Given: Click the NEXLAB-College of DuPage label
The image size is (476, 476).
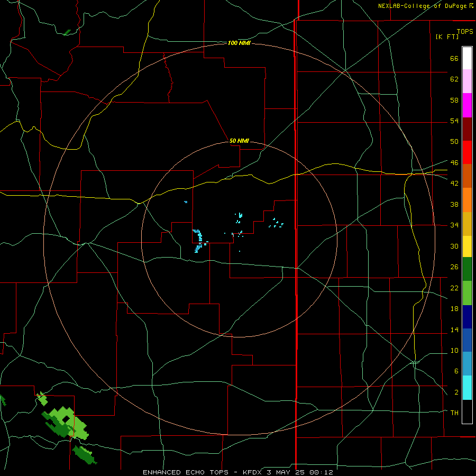Looking at the screenshot, I should (422, 6).
